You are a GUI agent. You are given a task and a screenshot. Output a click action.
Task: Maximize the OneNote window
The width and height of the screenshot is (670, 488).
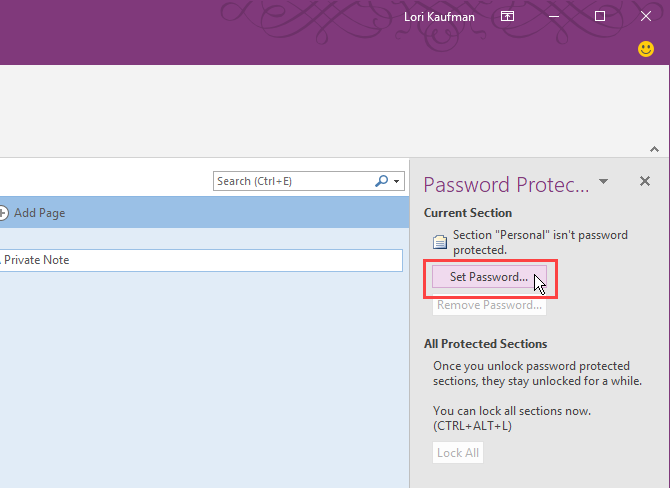[x=600, y=17]
